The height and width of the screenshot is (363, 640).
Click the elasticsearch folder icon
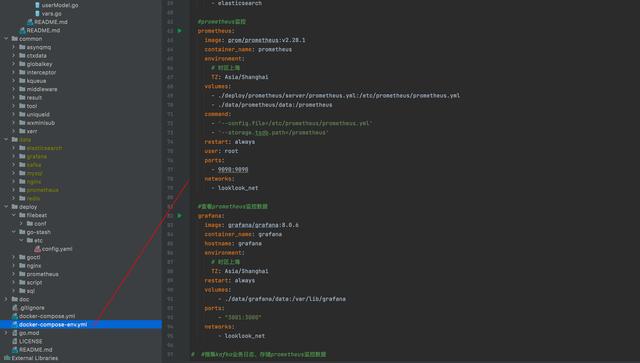(x=22, y=148)
